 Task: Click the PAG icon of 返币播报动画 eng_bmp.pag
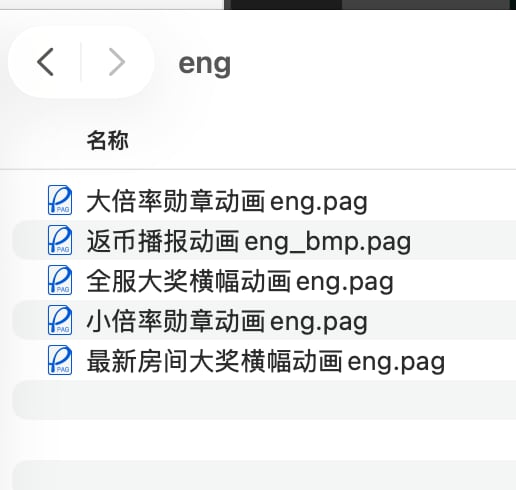60,240
